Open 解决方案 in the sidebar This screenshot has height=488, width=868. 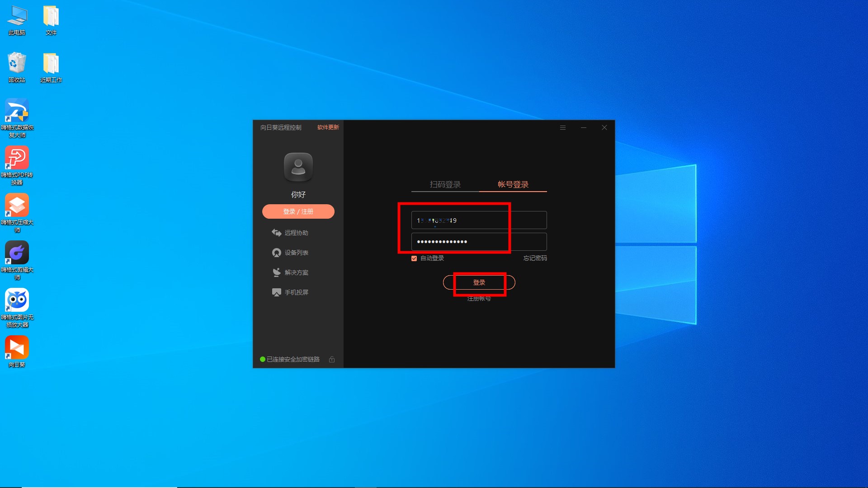(290, 272)
